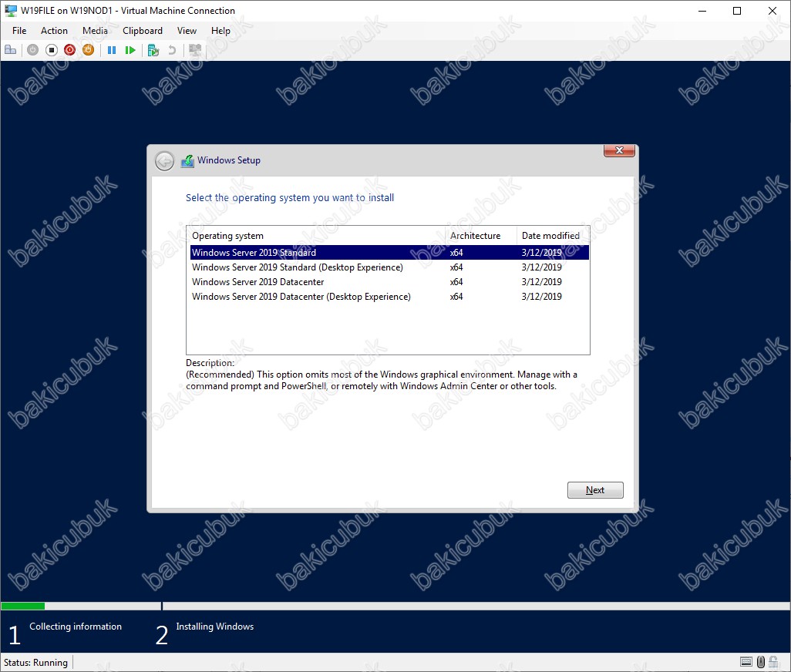Open the Help menu

(x=220, y=31)
